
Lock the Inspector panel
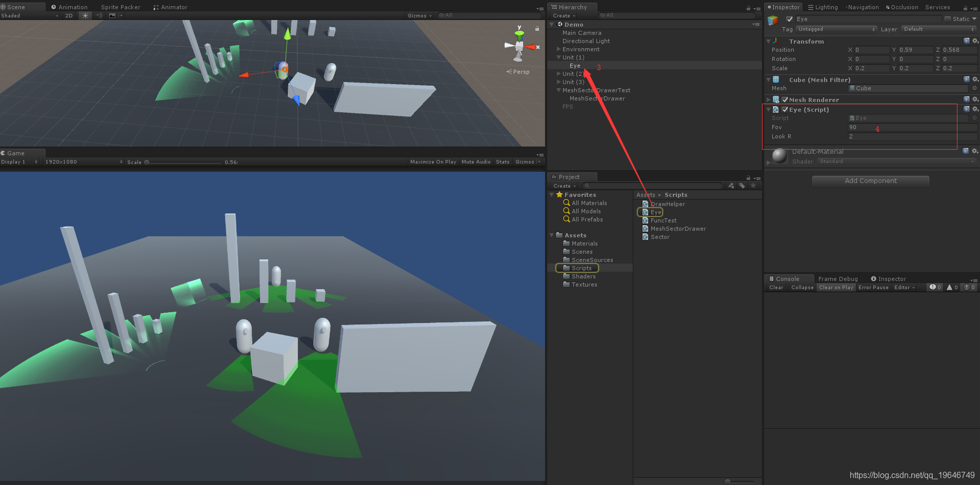(965, 8)
